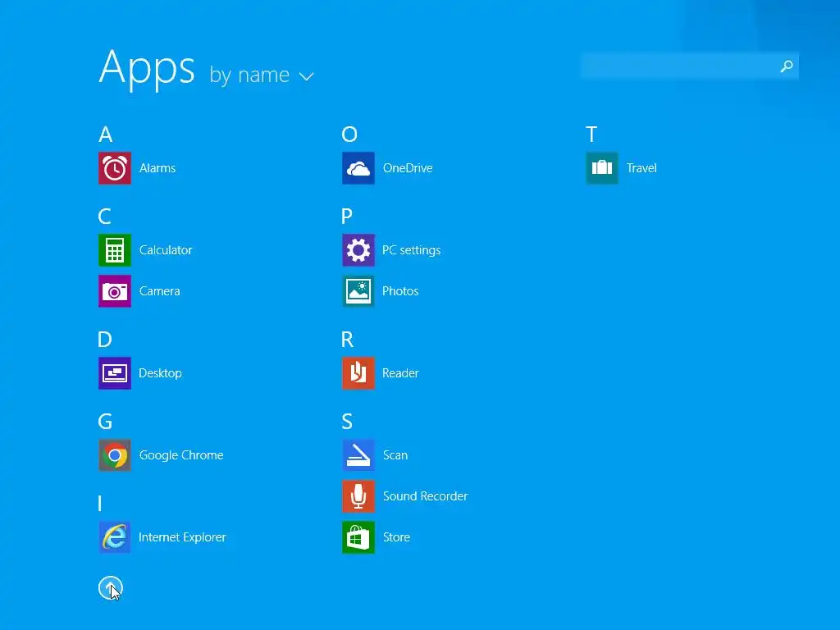Select the letter C group header
840x630 pixels.
coord(104,217)
